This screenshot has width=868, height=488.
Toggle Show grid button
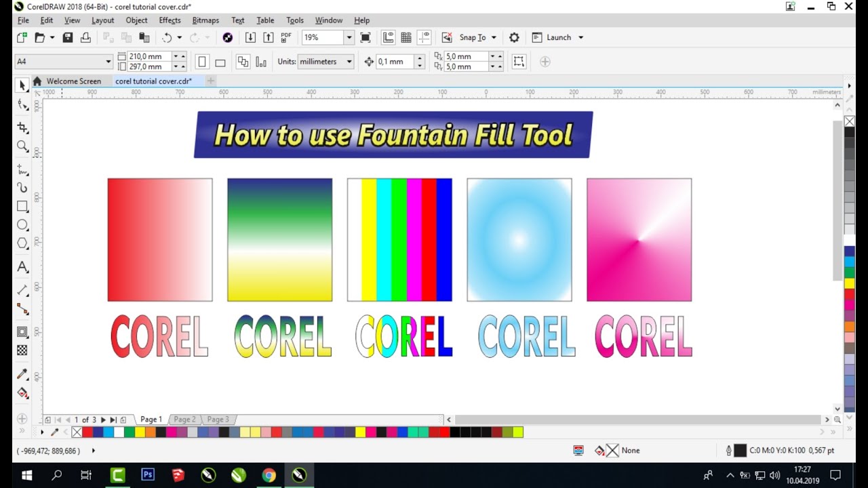pos(406,38)
